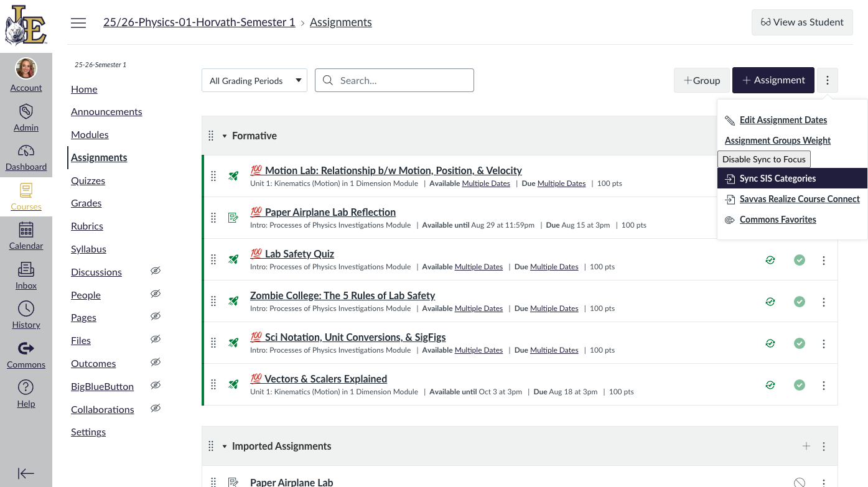The image size is (868, 487).
Task: Choose Sync SIS Categories from menu
Action: pyautogui.click(x=792, y=179)
